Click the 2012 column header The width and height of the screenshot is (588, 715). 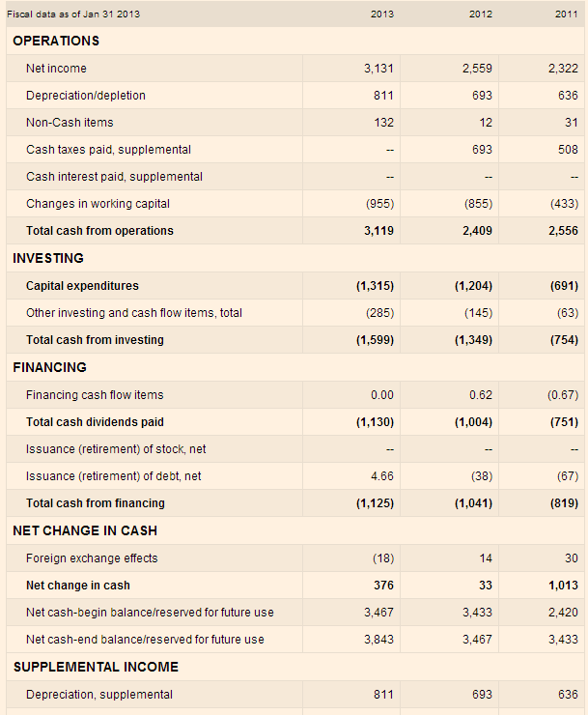[x=480, y=14]
